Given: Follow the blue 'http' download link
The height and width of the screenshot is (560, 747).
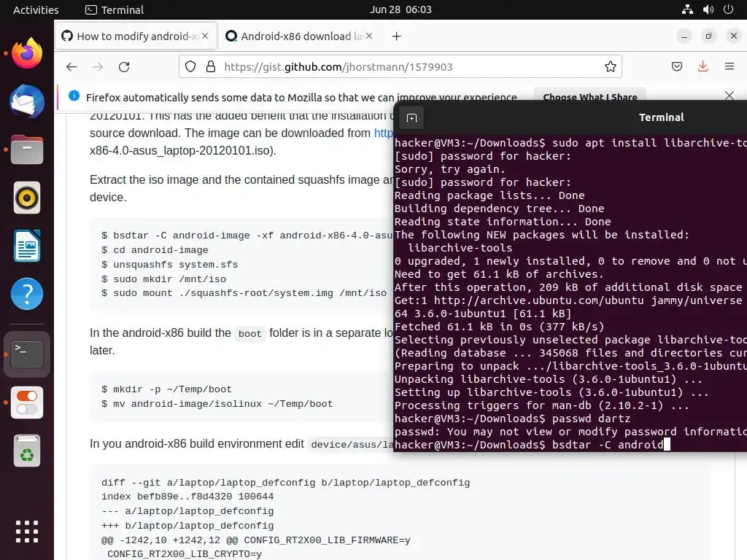Looking at the screenshot, I should point(384,133).
